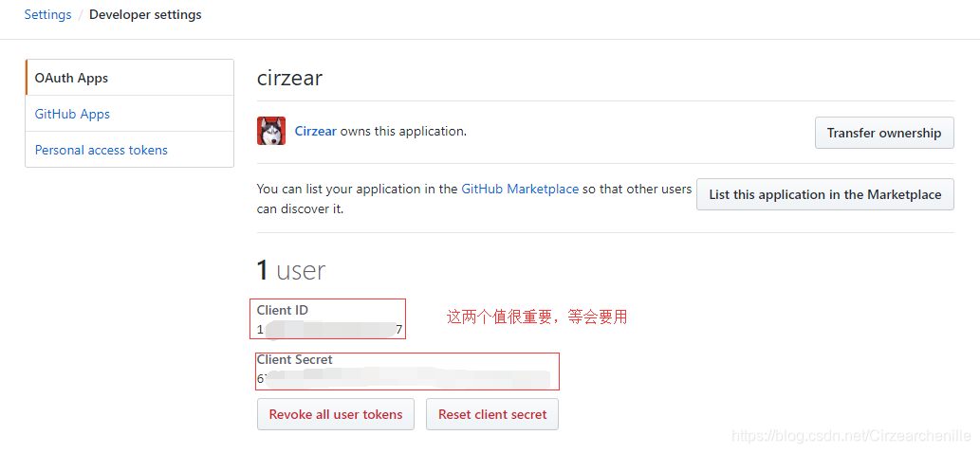Click the blurred Client ID value
Viewport: 980px width, 453px height.
coord(329,330)
